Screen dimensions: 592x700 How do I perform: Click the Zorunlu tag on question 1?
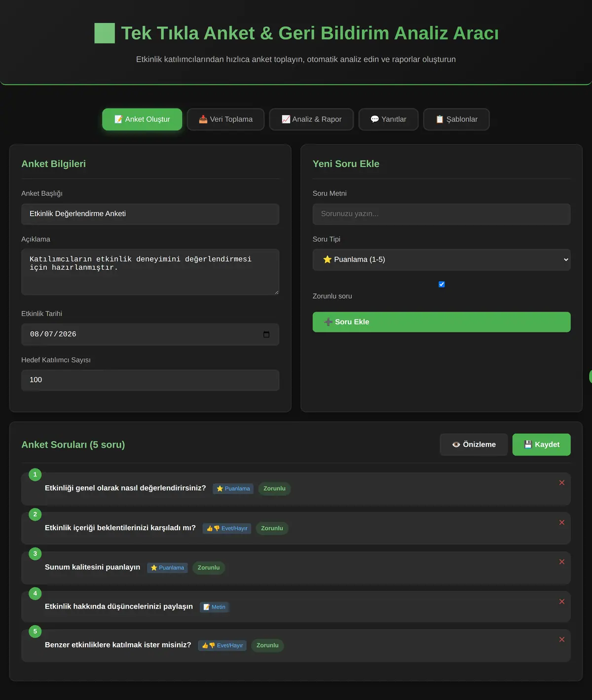[x=274, y=489]
